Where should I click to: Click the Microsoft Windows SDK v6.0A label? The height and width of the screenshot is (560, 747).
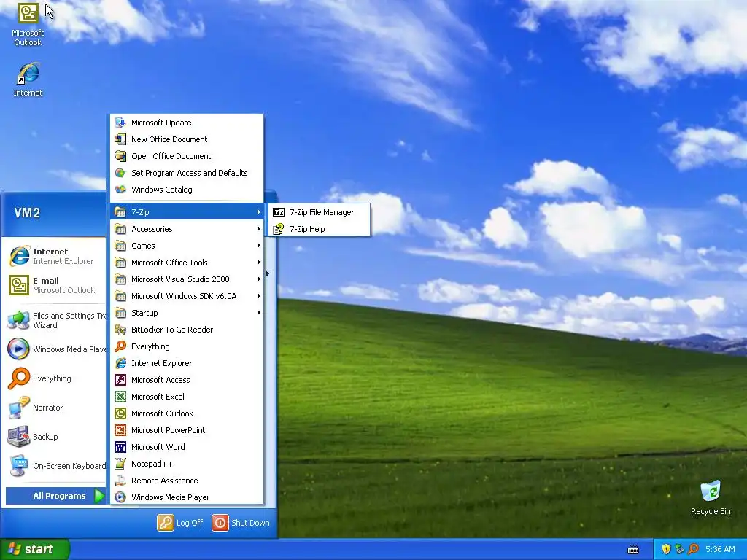click(x=184, y=296)
